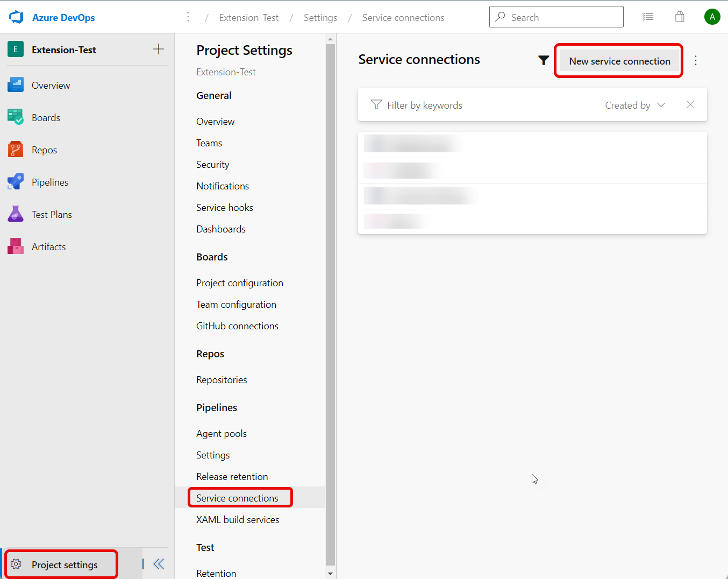This screenshot has width=728, height=579.
Task: Go to Agent pools settings
Action: tap(222, 434)
